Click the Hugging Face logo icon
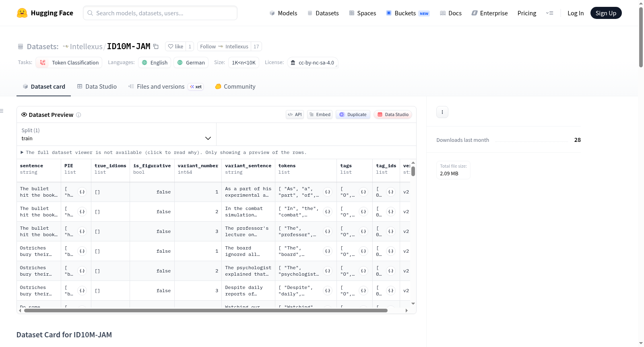Image resolution: width=644 pixels, height=347 pixels. tap(22, 13)
